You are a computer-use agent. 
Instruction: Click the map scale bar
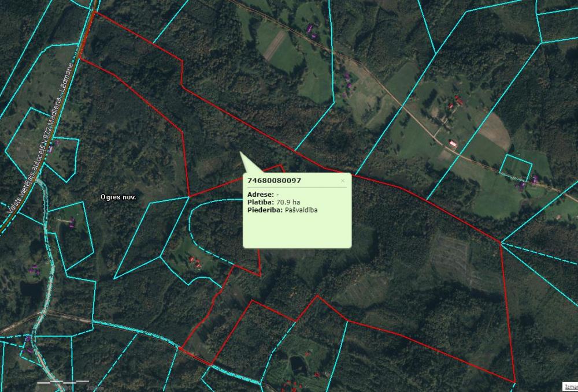pos(62,383)
